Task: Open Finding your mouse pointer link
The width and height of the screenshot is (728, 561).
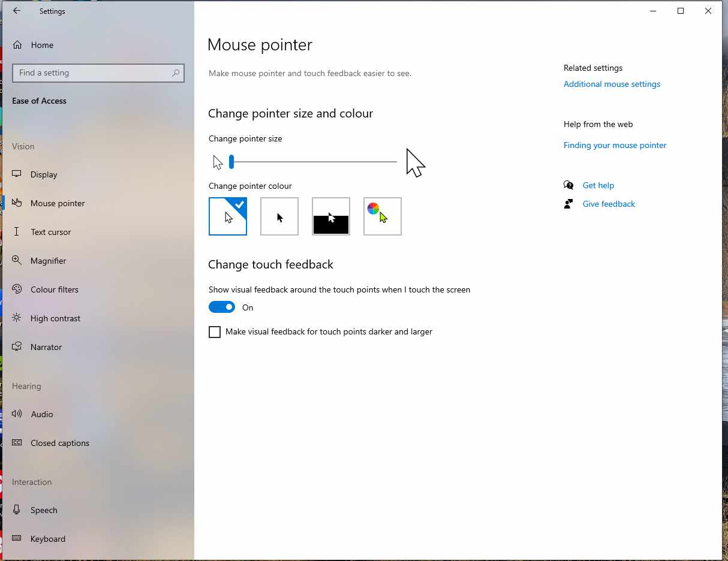Action: pos(615,146)
